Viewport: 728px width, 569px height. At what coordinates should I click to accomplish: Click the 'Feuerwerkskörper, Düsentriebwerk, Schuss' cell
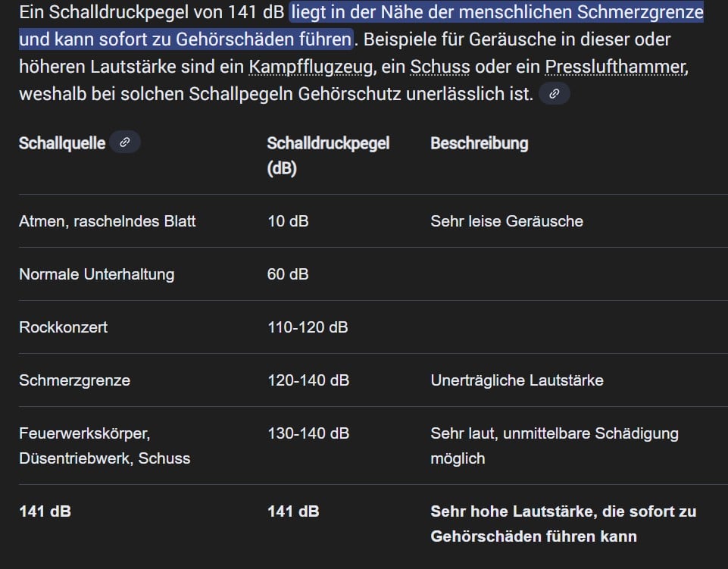105,446
